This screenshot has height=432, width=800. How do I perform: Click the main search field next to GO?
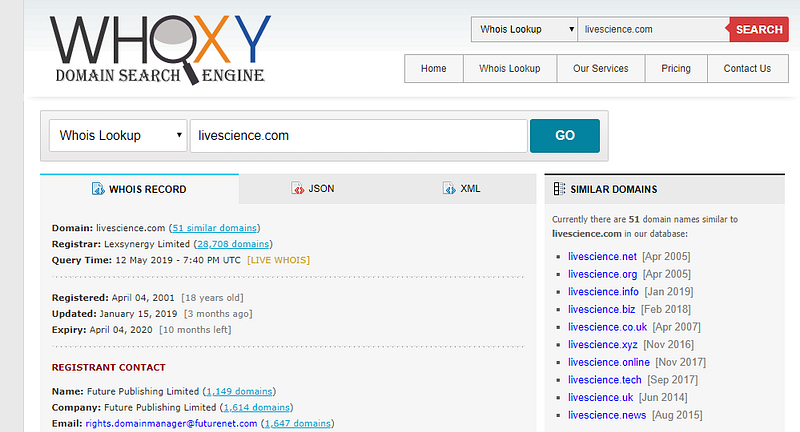[359, 136]
